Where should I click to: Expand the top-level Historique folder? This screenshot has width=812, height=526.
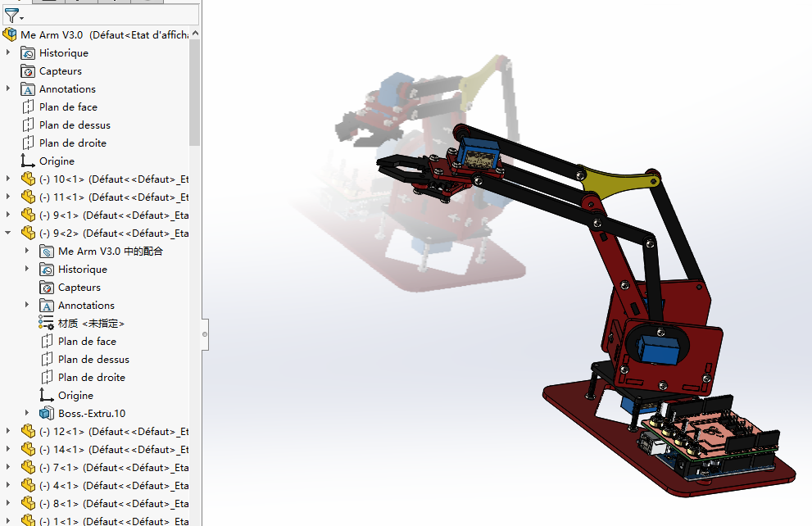[x=7, y=52]
